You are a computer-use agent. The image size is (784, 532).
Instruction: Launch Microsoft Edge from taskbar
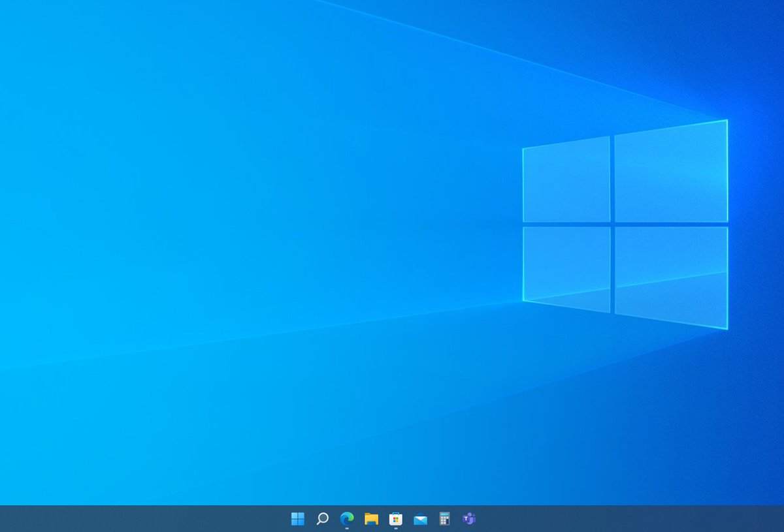click(347, 519)
